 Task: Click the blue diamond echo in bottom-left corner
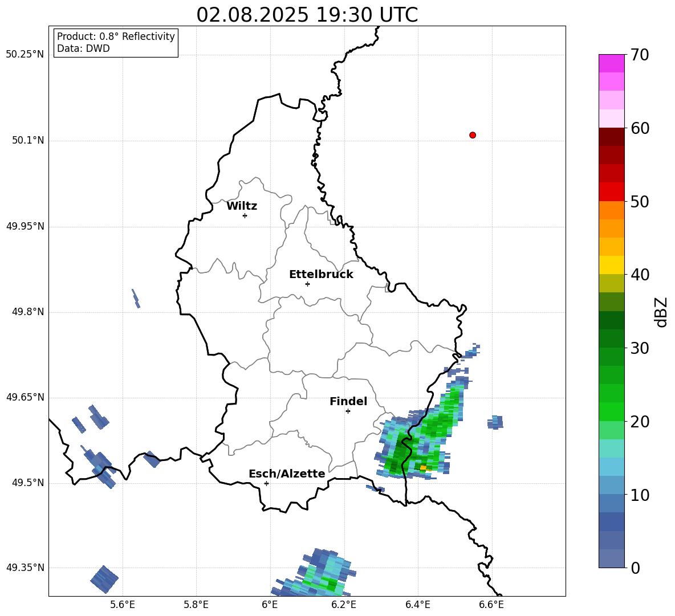click(x=104, y=580)
